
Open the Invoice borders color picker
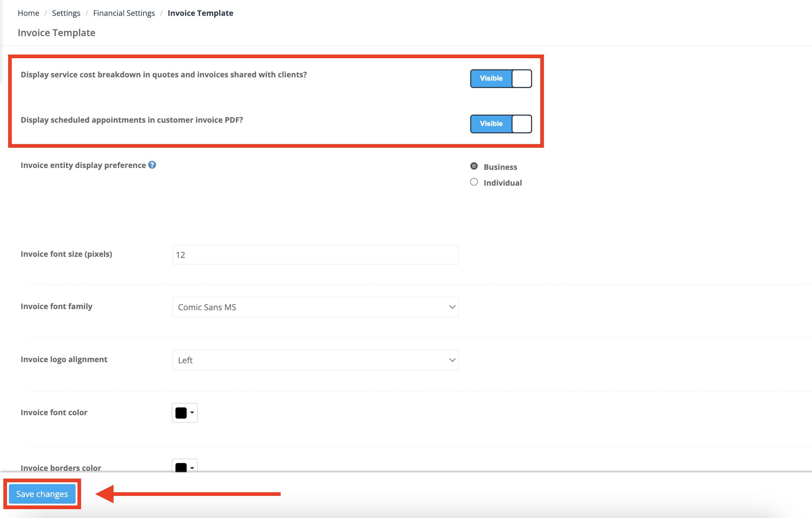point(185,466)
